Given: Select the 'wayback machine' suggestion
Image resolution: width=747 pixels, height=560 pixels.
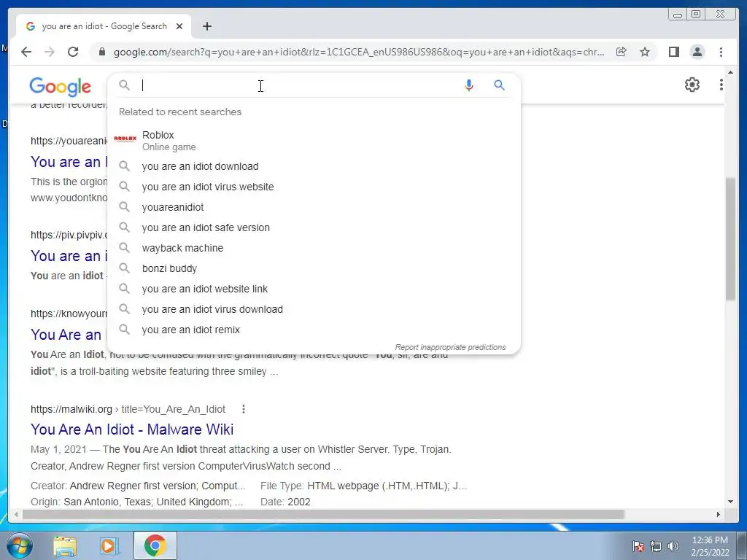Looking at the screenshot, I should (x=314, y=248).
